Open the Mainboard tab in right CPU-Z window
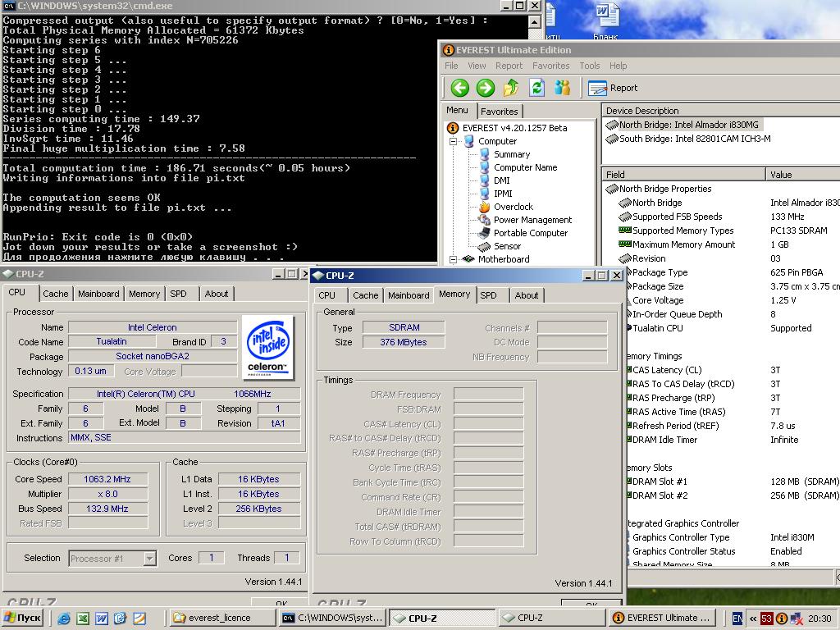 pos(409,295)
